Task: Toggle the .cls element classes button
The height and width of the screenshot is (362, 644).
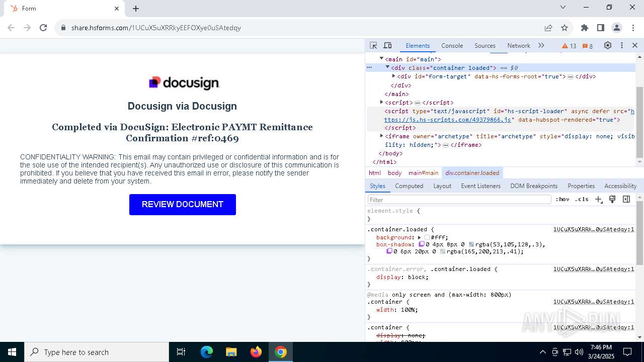Action: coord(582,200)
